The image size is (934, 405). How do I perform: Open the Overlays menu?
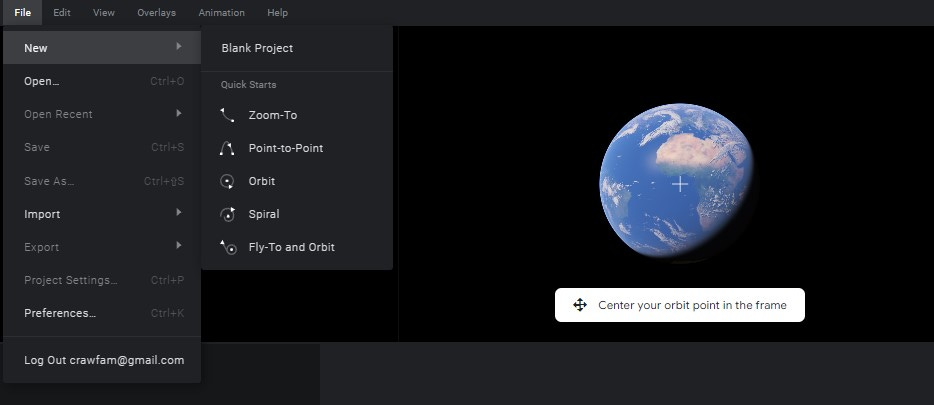click(157, 13)
